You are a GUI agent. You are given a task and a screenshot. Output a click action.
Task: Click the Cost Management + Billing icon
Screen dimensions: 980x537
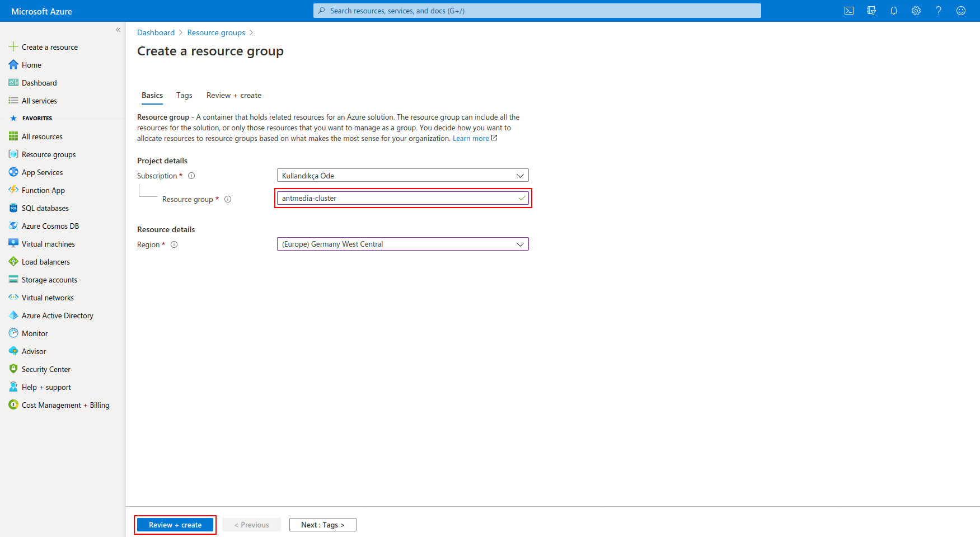[13, 405]
